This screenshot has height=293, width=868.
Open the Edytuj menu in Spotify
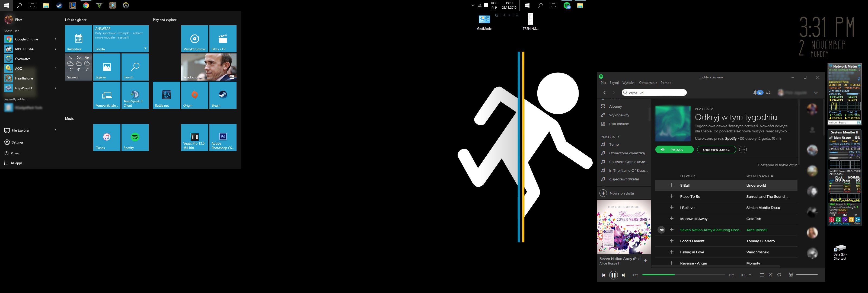[614, 82]
